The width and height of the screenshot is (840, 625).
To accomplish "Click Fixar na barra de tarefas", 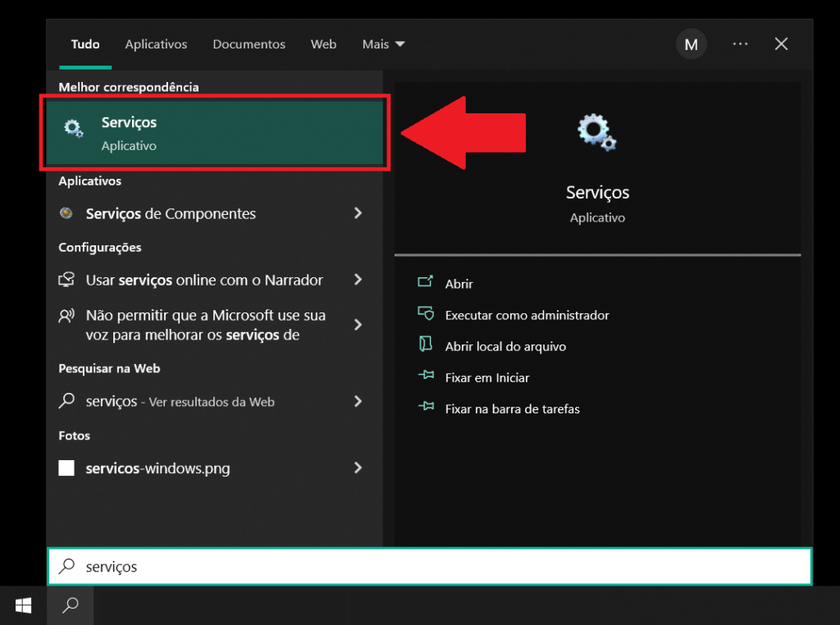I will coord(512,409).
